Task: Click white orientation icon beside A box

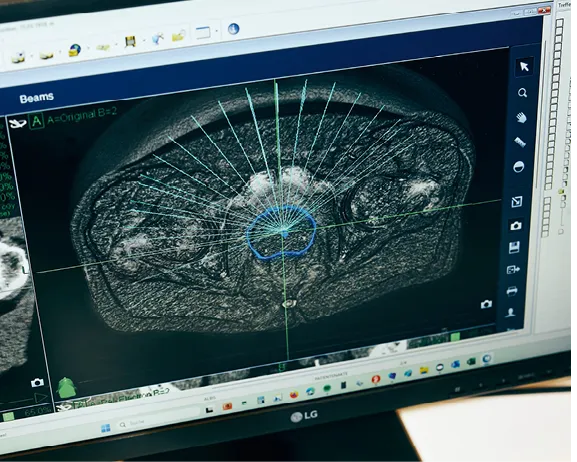Action: [18, 123]
